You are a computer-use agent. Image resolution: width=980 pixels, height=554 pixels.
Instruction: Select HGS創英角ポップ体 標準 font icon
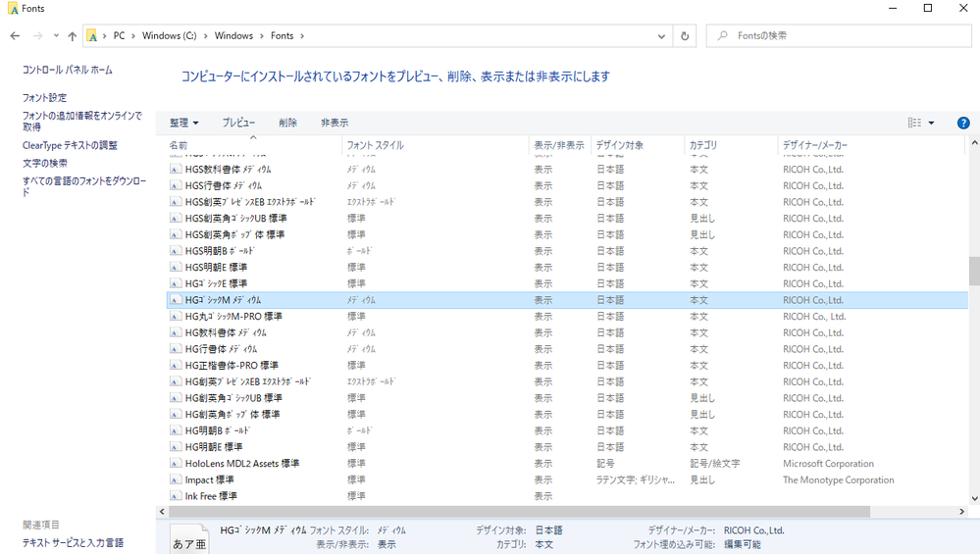176,235
